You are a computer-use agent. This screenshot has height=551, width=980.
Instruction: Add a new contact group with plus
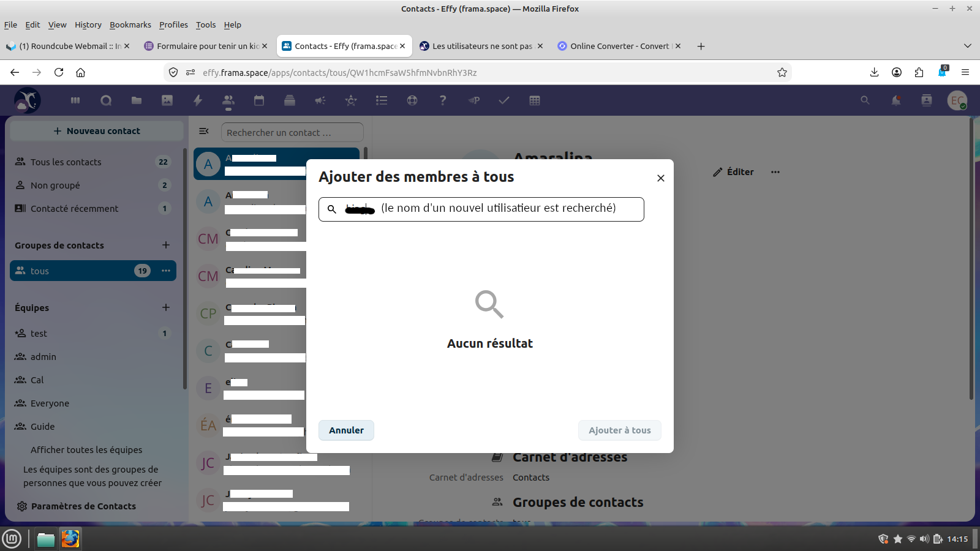click(166, 245)
